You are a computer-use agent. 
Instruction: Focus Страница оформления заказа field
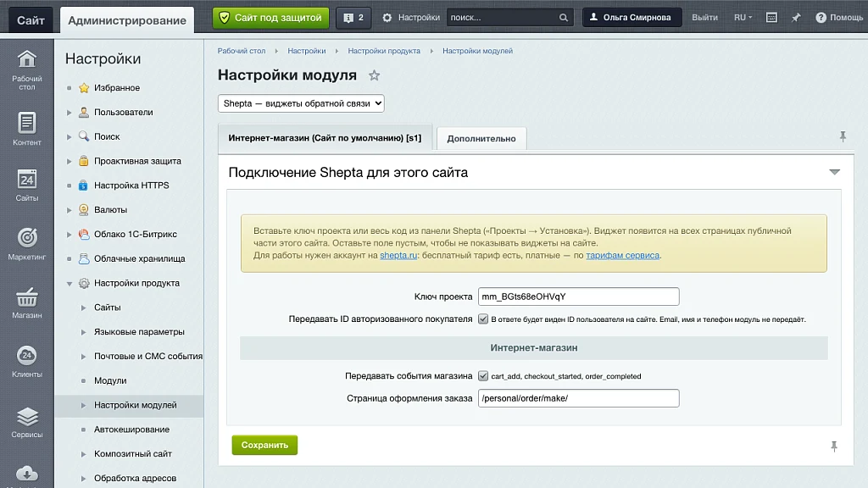(578, 398)
